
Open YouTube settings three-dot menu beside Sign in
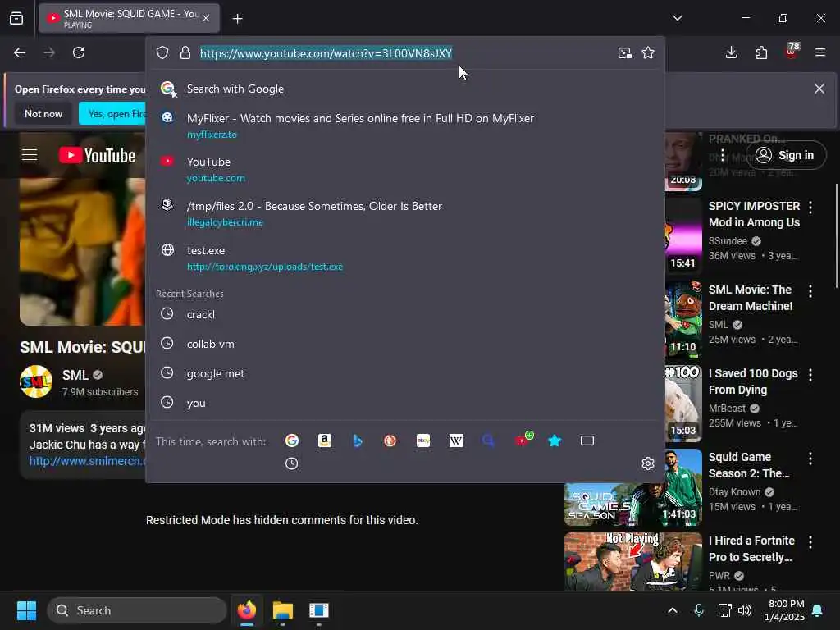point(723,155)
